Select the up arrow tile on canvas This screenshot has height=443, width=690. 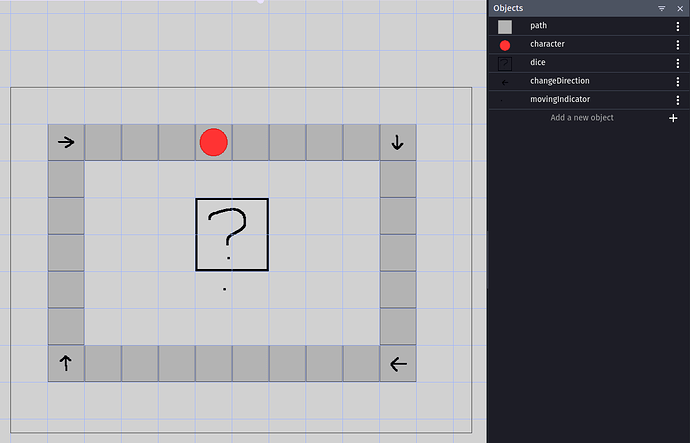click(x=66, y=364)
